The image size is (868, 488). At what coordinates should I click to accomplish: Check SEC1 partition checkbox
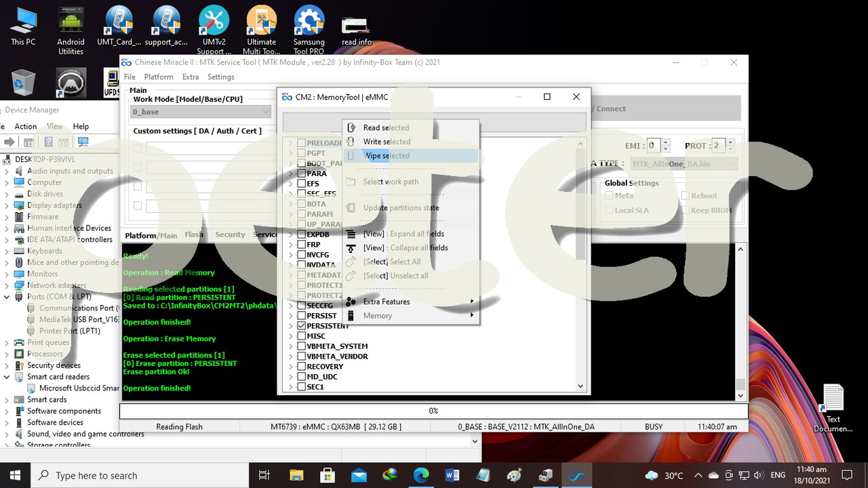point(302,387)
